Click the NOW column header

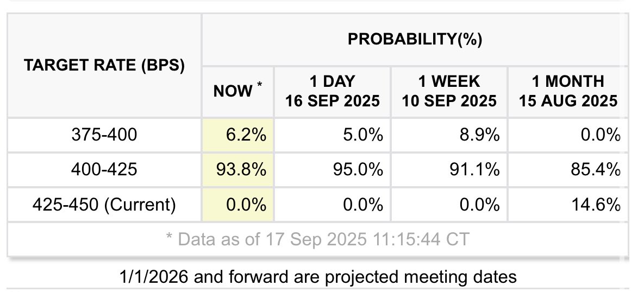pyautogui.click(x=238, y=92)
